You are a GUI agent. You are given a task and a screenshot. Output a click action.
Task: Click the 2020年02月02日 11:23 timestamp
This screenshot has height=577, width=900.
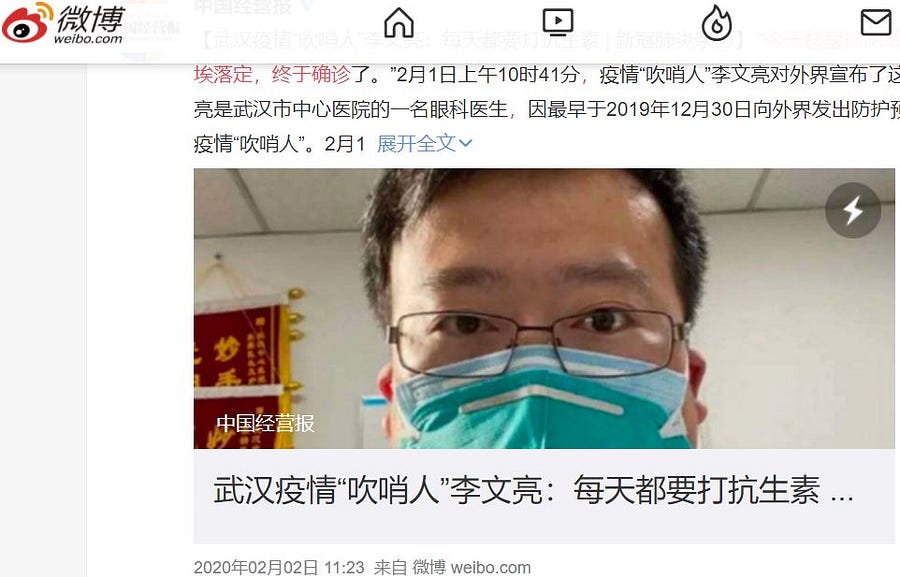(x=279, y=567)
